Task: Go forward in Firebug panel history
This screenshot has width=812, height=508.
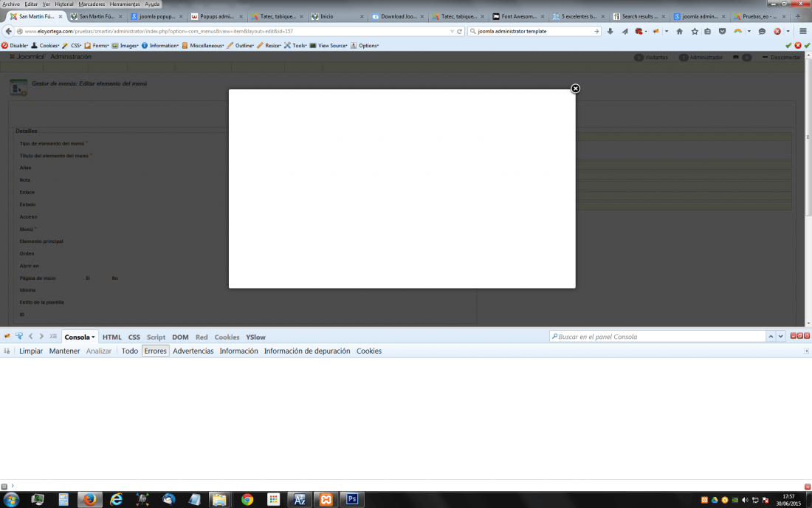Action: tap(41, 337)
